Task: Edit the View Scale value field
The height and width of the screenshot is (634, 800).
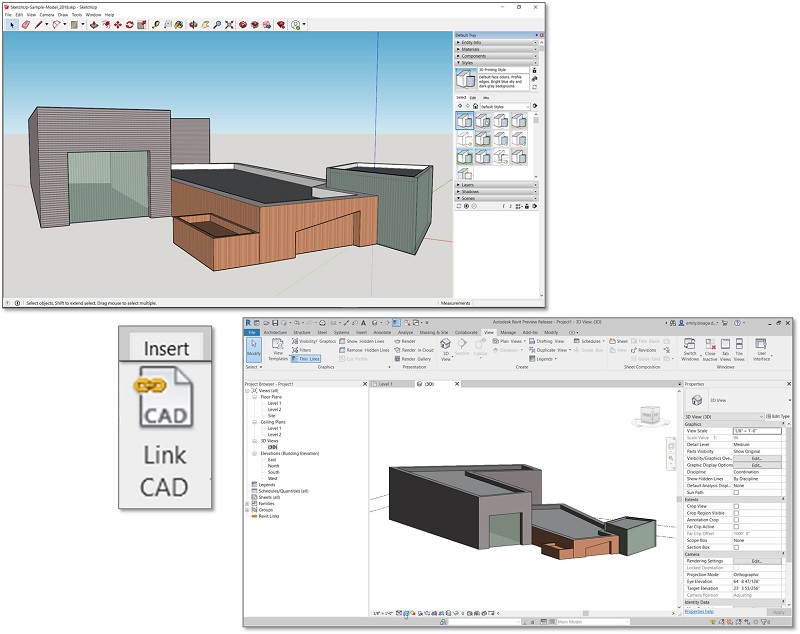Action: (x=757, y=430)
